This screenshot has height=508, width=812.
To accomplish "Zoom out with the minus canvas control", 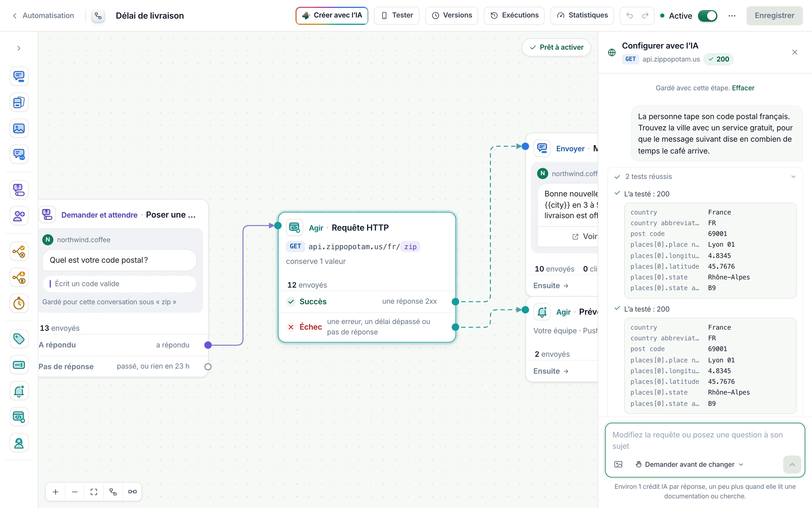I will pos(75,492).
